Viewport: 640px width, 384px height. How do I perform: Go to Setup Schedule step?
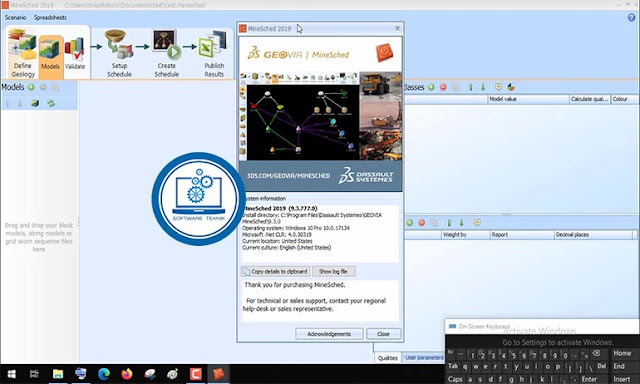click(119, 53)
